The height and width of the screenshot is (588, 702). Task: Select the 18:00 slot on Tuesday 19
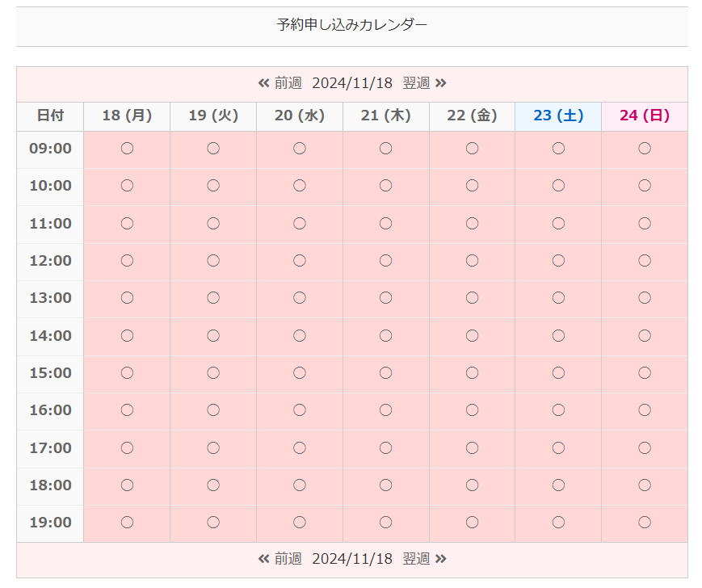pyautogui.click(x=213, y=485)
